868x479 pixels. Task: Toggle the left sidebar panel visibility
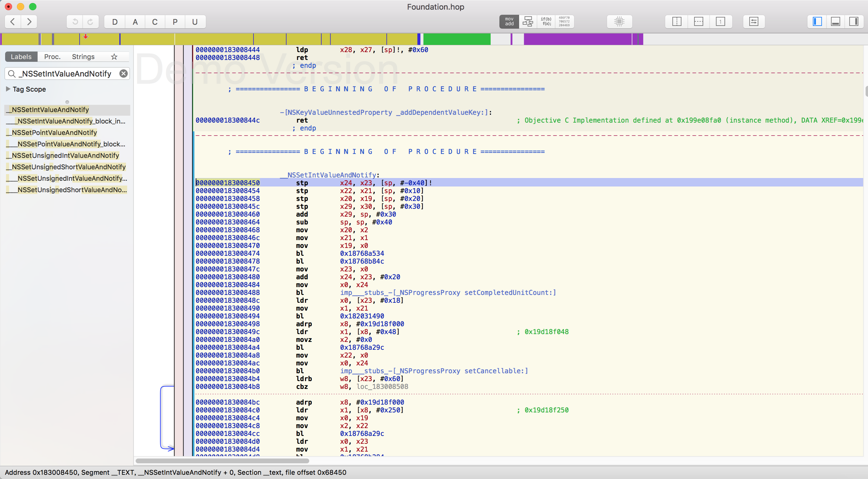tap(817, 22)
